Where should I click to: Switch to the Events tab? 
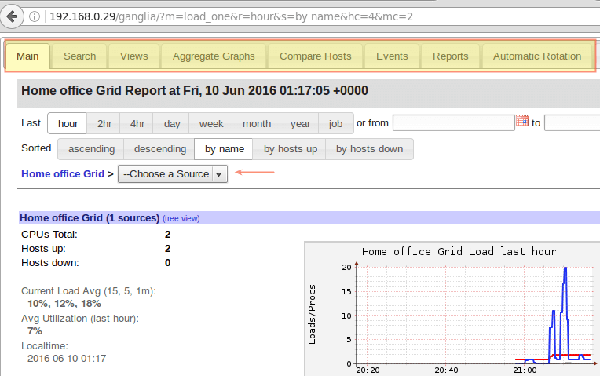(392, 56)
